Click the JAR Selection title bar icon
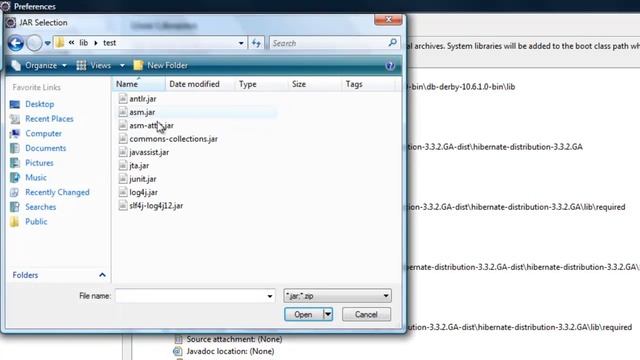Screen dimensions: 640x360 point(11,22)
